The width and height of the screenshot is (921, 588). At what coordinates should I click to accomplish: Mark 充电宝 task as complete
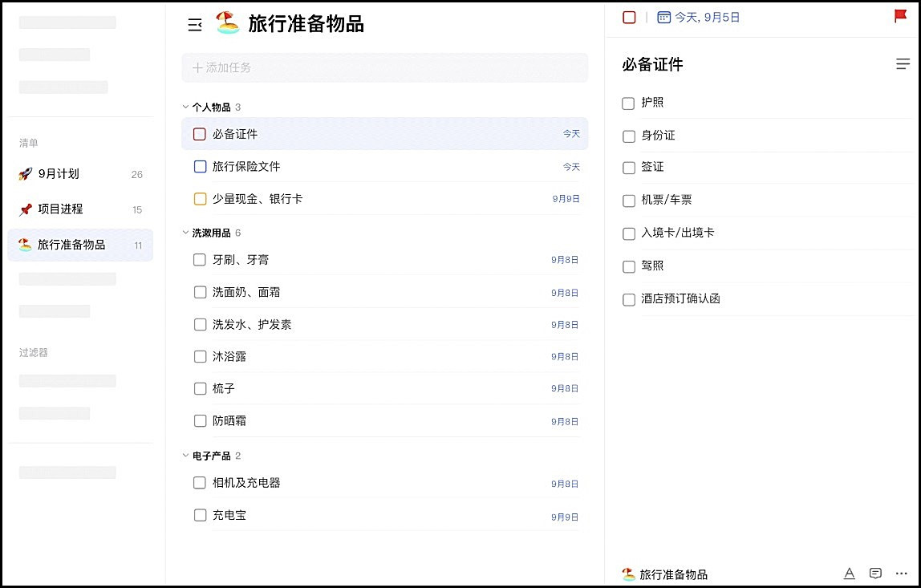[x=201, y=515]
